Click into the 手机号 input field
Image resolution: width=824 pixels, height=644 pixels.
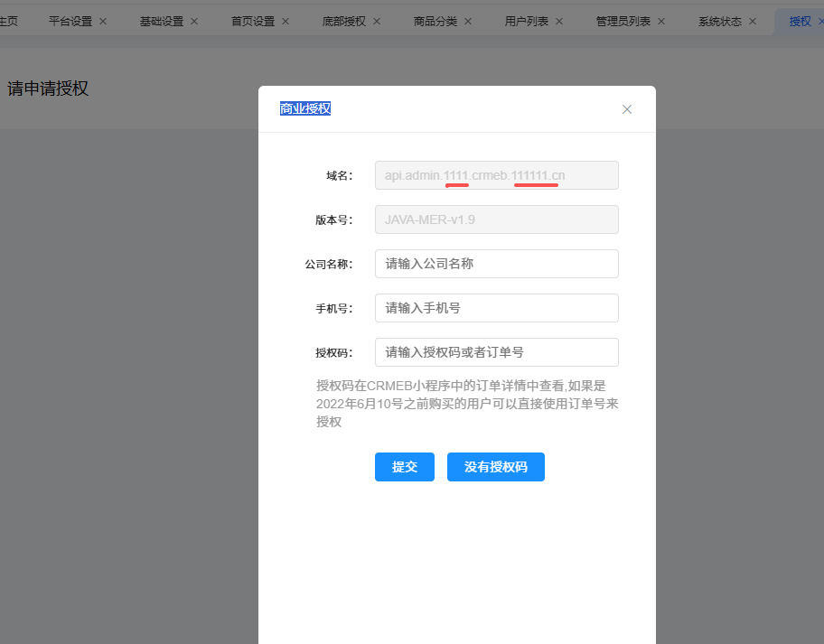(x=496, y=308)
